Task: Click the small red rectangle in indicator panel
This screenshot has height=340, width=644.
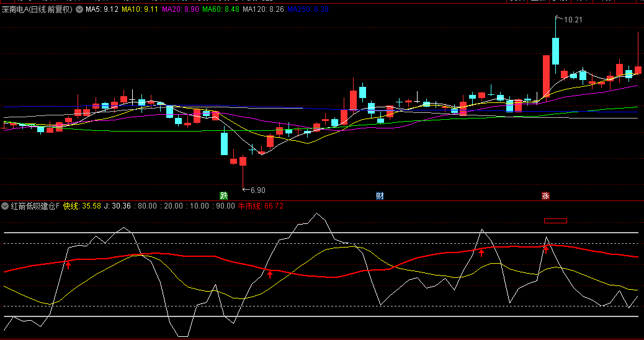Action: (555, 220)
